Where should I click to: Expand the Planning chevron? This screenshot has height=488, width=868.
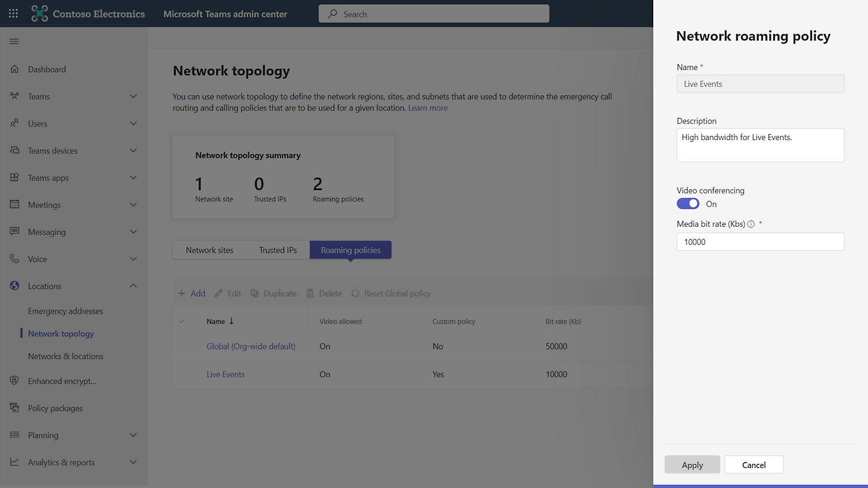click(133, 435)
